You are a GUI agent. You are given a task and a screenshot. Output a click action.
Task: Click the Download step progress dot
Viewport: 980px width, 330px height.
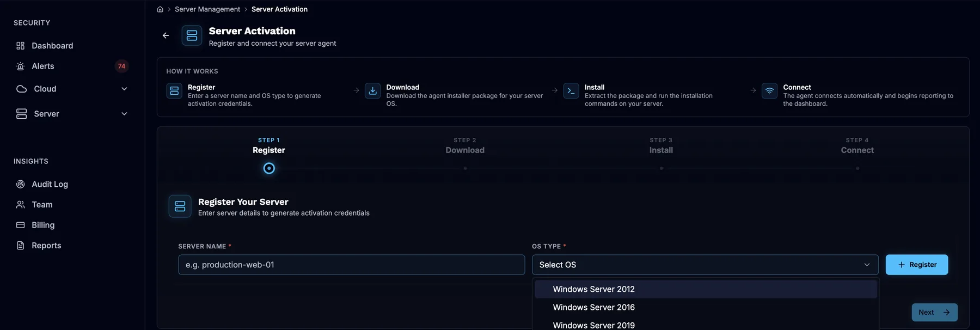click(x=465, y=168)
